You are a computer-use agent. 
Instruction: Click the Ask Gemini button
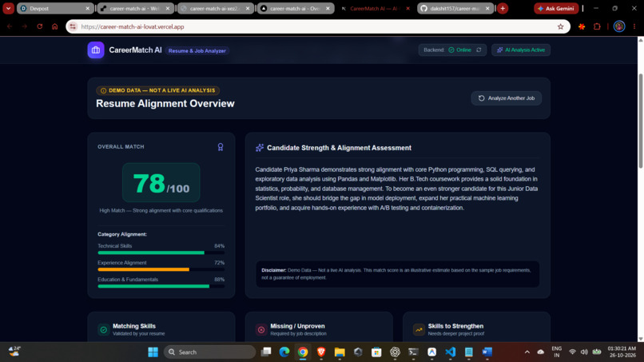[x=556, y=8]
